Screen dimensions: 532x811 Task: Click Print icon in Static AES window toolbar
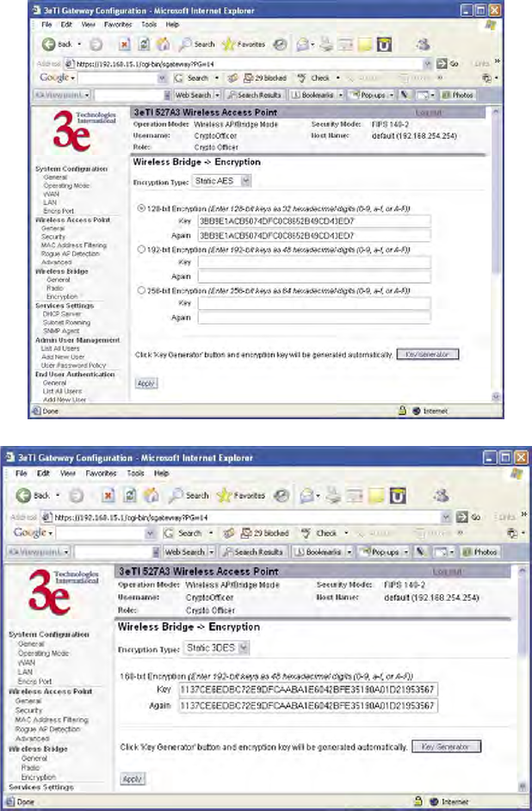(325, 45)
